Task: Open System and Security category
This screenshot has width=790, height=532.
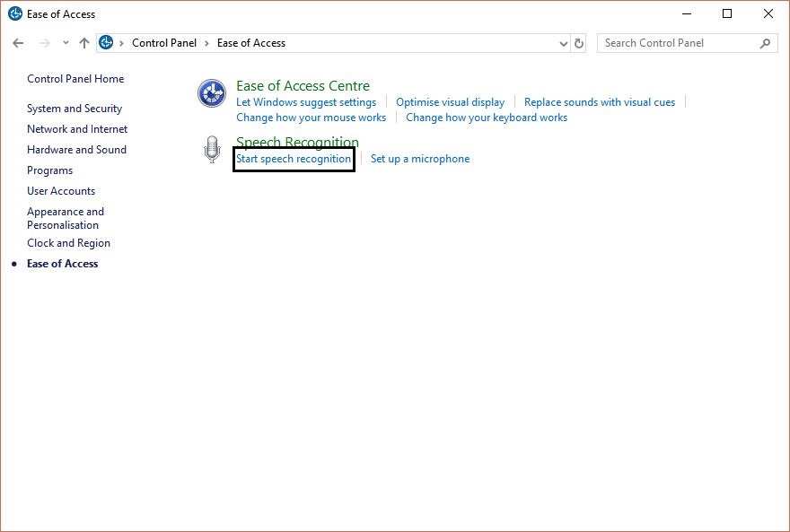Action: [x=75, y=109]
